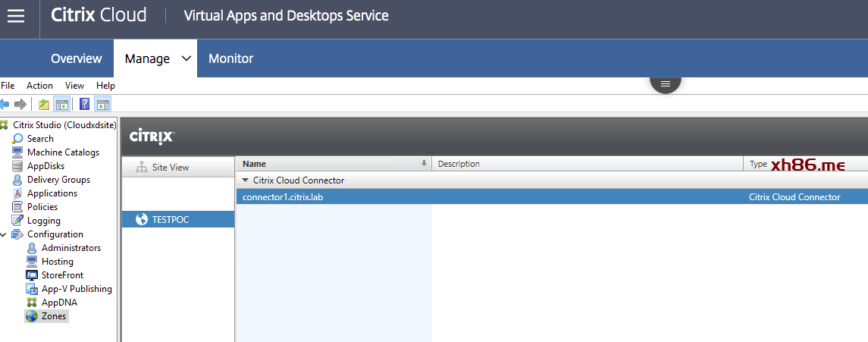Select the Delivery Groups label

click(58, 180)
